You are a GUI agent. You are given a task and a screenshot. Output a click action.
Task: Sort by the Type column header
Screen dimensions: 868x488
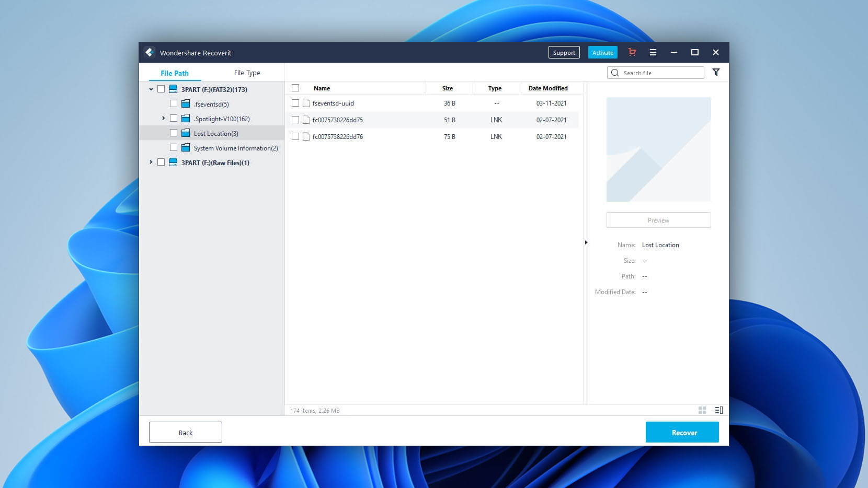click(x=495, y=88)
